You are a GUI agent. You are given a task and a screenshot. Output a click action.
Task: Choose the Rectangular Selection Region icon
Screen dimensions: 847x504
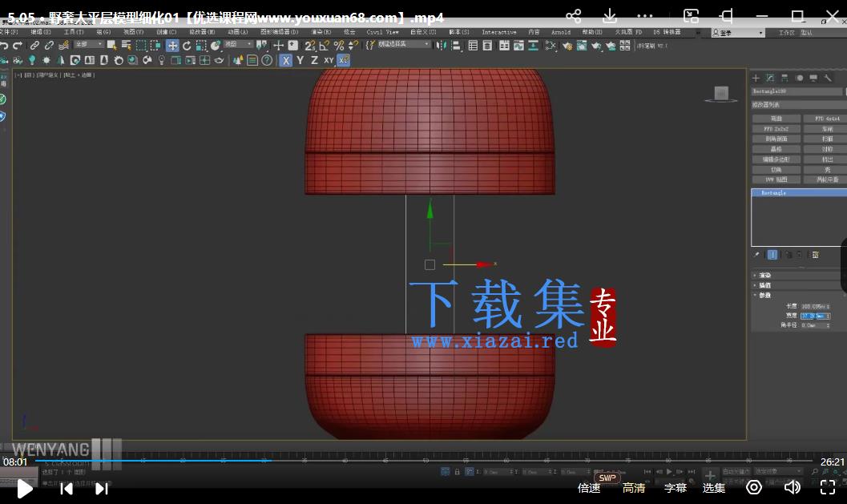(x=141, y=46)
